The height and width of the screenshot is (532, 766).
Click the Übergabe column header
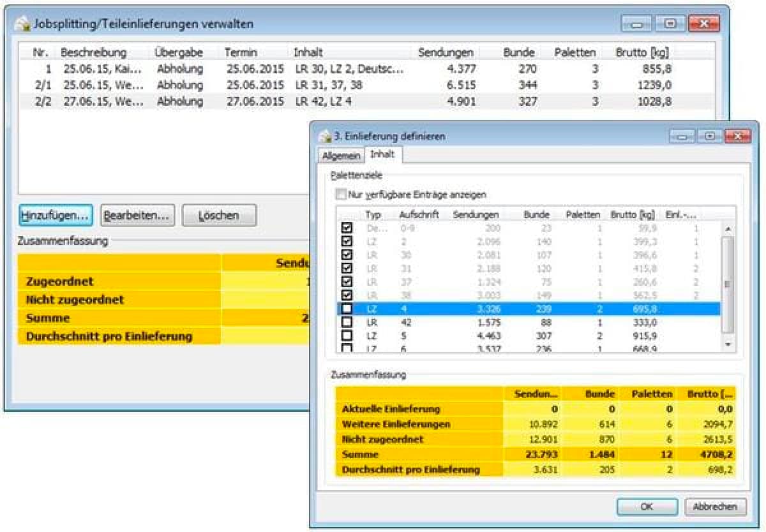(179, 52)
